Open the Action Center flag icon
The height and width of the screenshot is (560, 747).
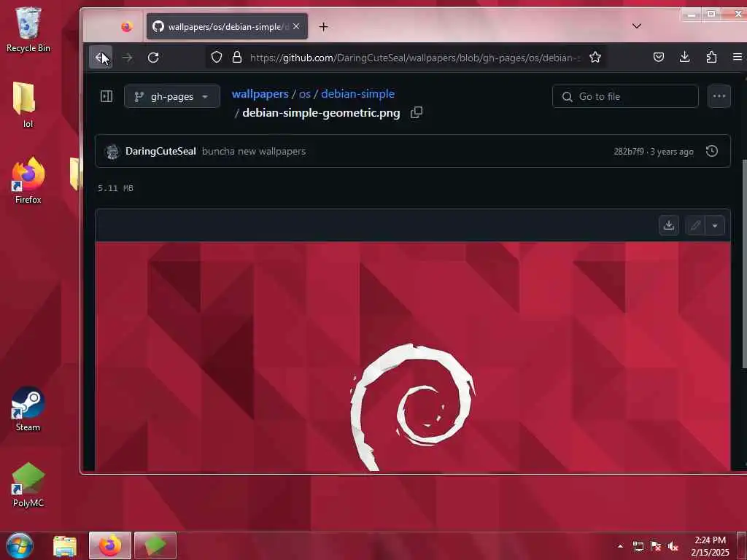[x=656, y=546]
